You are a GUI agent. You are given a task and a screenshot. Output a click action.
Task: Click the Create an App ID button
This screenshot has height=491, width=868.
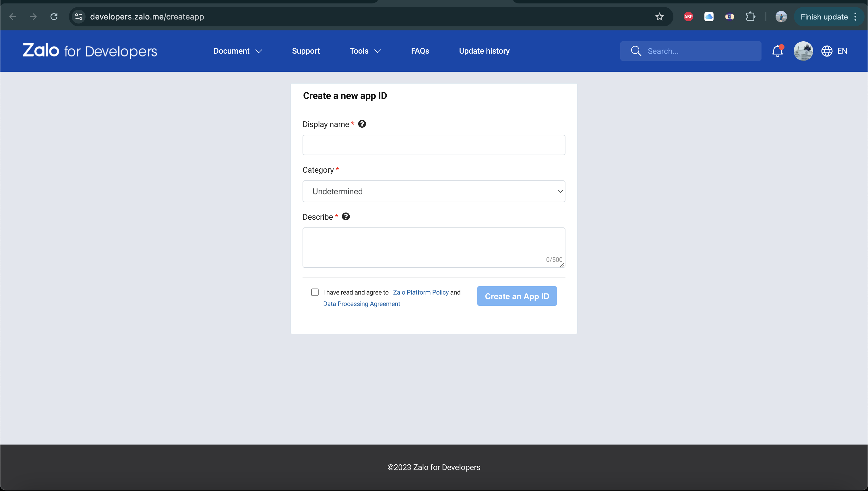(517, 296)
